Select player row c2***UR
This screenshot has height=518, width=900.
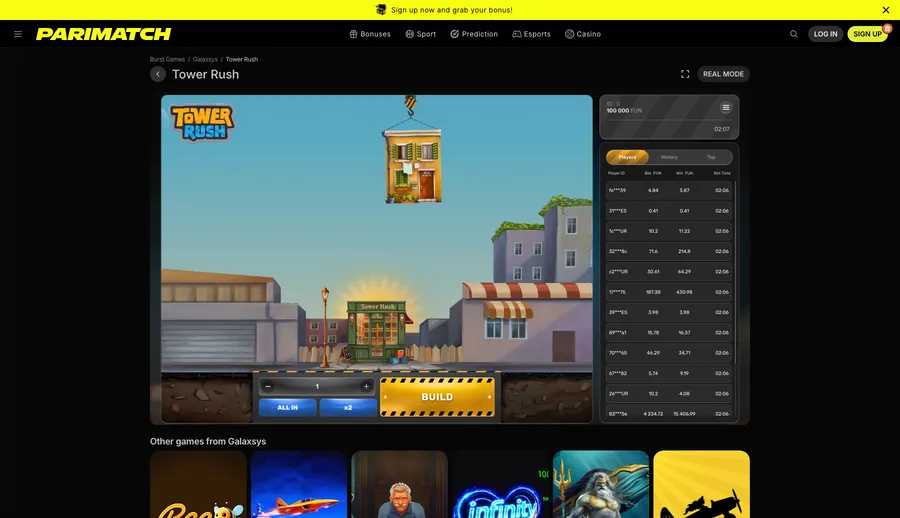point(669,272)
